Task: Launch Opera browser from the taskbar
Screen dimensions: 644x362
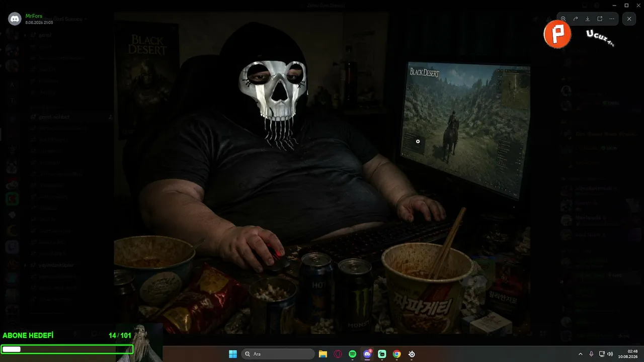Action: 338,354
